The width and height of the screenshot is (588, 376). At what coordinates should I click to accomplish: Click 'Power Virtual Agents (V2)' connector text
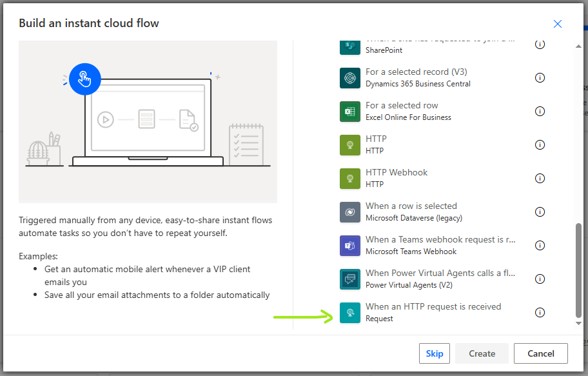(x=409, y=285)
